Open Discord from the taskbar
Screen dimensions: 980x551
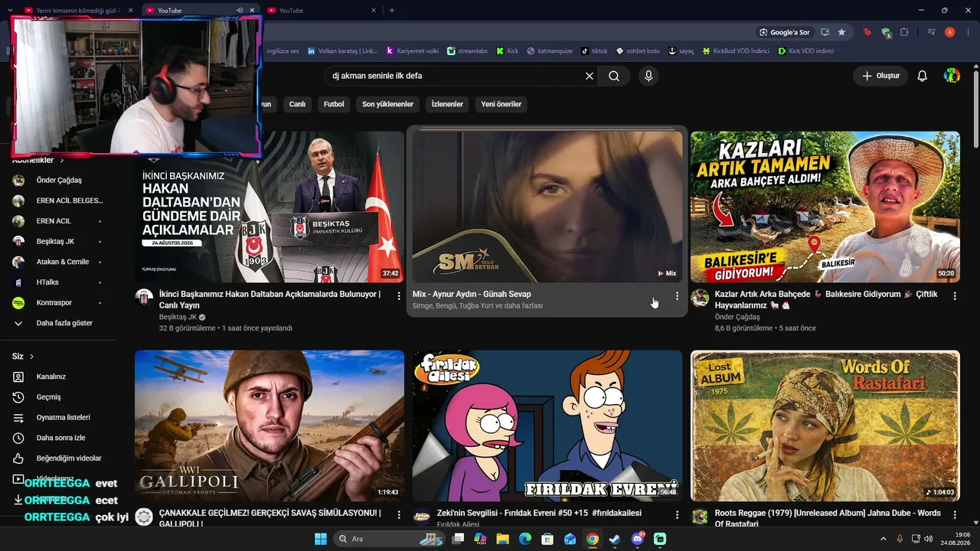coord(637,539)
